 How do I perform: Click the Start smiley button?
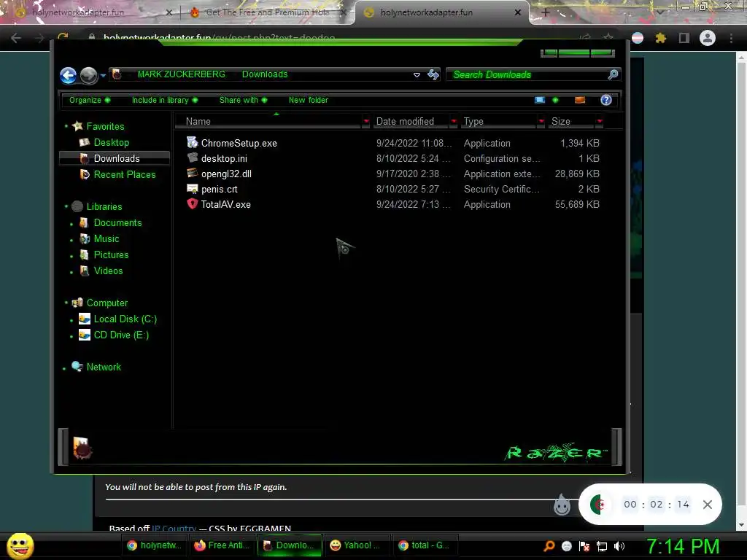[x=20, y=545]
